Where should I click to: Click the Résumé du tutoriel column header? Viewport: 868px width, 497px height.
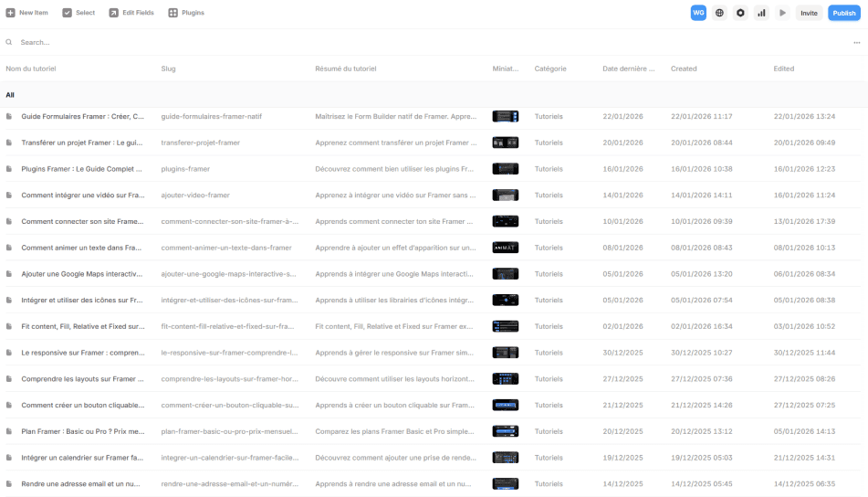coord(346,69)
